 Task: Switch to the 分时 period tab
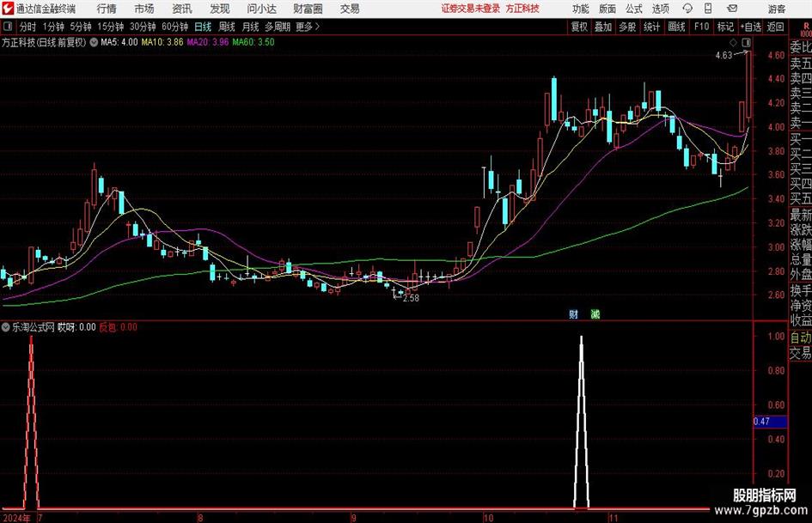[27, 27]
